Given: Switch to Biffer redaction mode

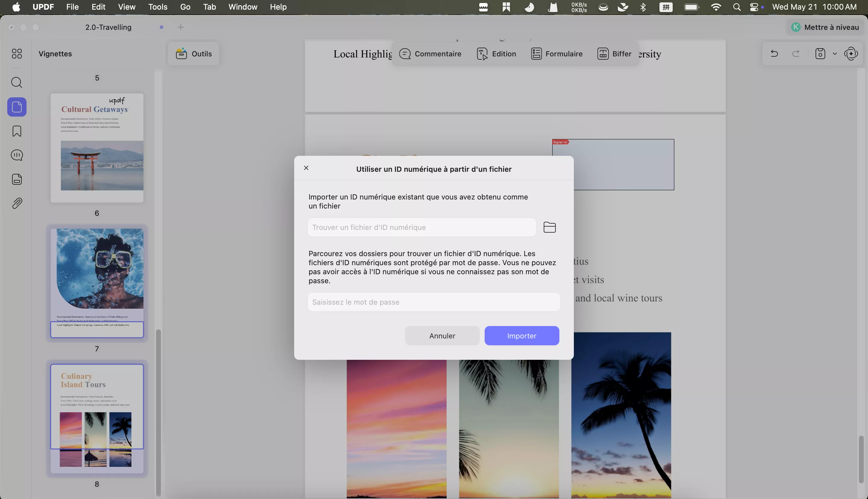Looking at the screenshot, I should click(615, 54).
